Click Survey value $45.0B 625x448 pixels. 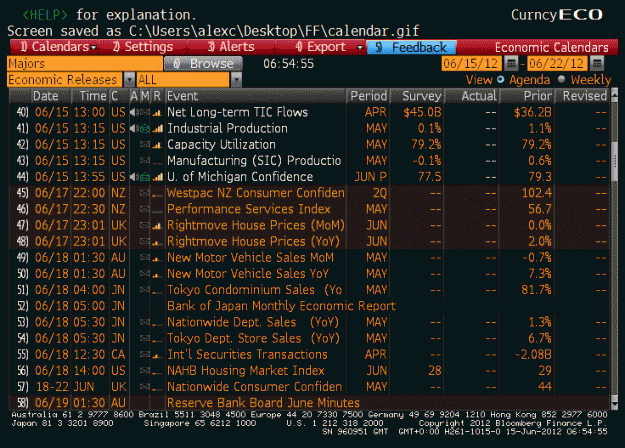[x=422, y=112]
